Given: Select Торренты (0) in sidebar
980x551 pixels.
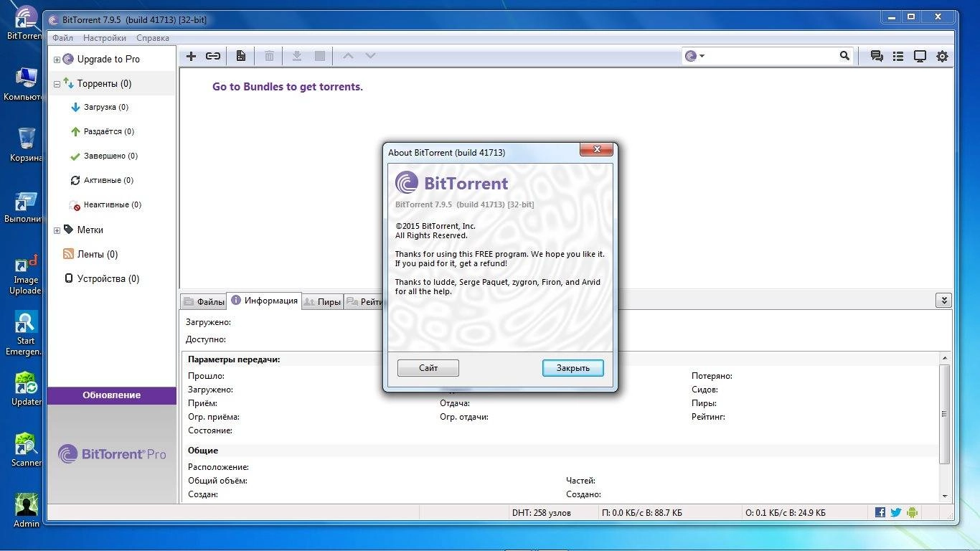Looking at the screenshot, I should click(104, 84).
